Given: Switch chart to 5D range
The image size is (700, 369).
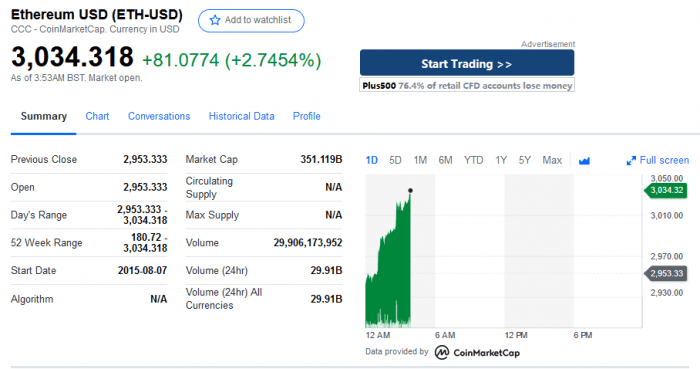Looking at the screenshot, I should (395, 160).
